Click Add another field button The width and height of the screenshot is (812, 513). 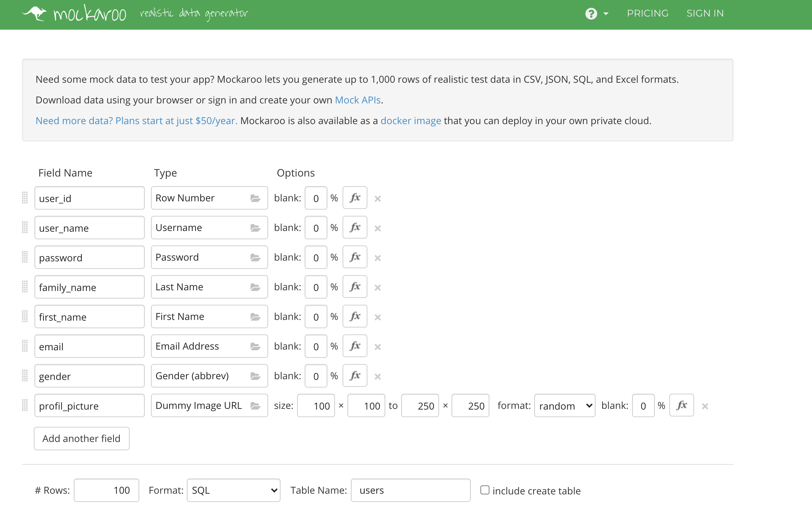coord(81,439)
